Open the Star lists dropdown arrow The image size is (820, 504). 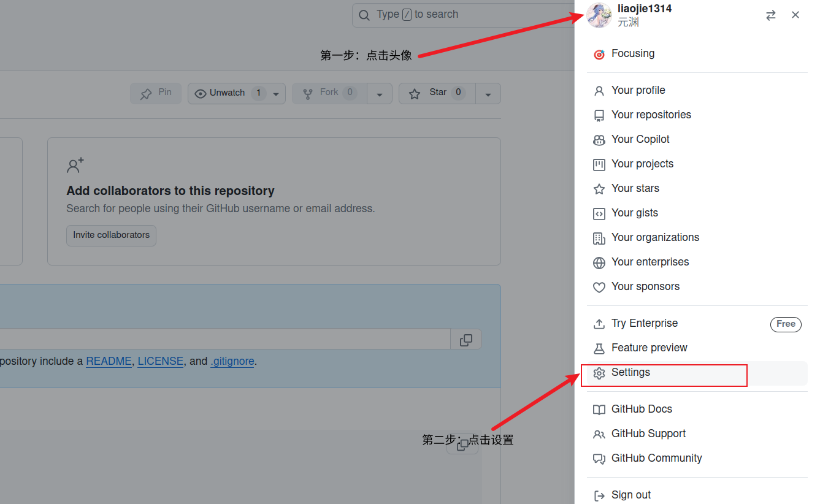tap(488, 94)
